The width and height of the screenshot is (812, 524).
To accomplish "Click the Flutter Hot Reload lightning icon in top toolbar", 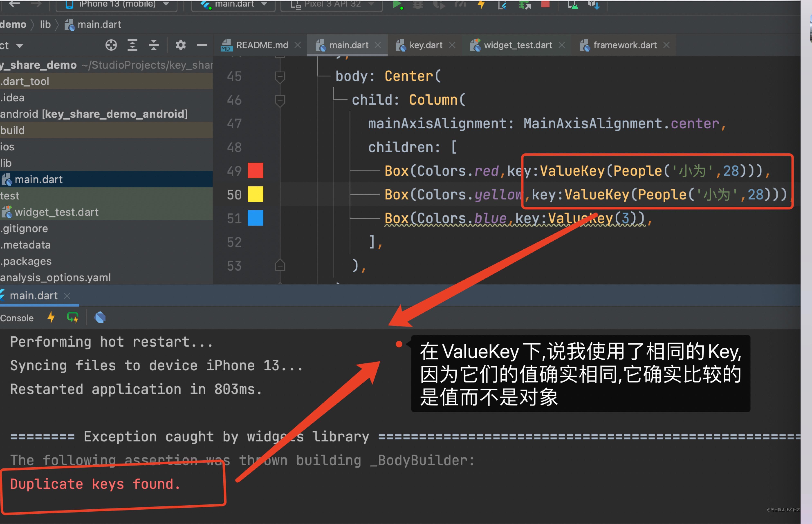I will 481,4.
